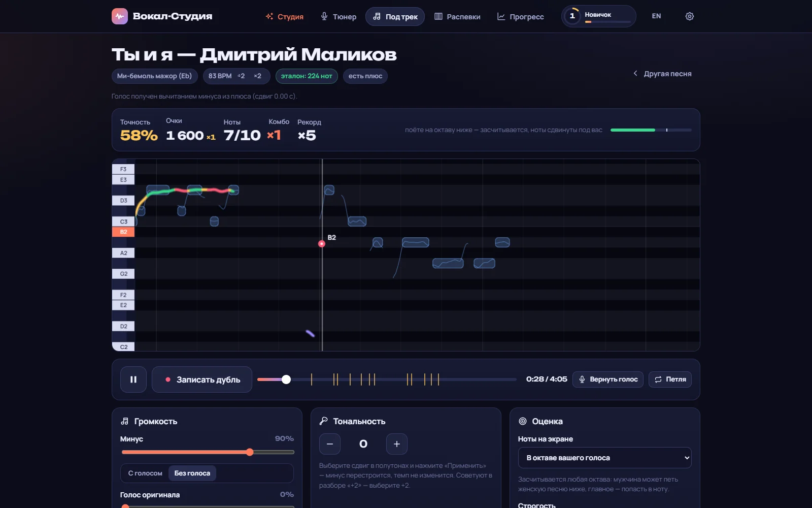Image resolution: width=812 pixels, height=508 pixels.
Task: Select С голосом option
Action: click(x=145, y=473)
